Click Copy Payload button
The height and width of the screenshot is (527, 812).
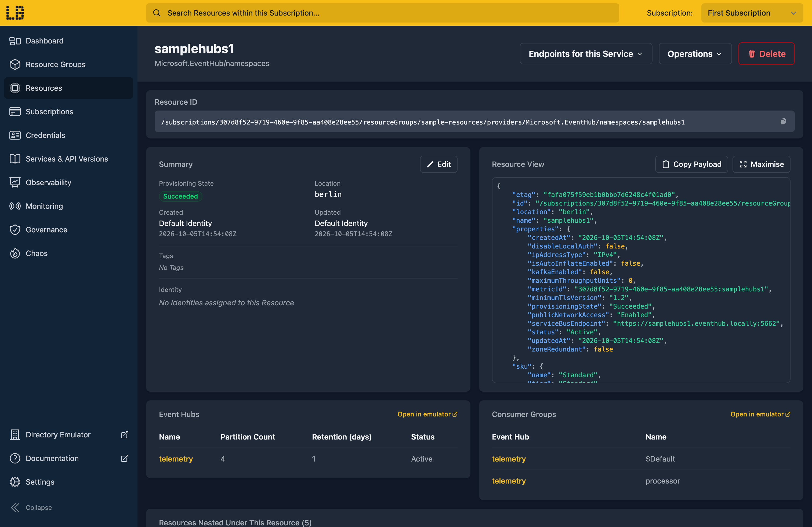pyautogui.click(x=691, y=164)
